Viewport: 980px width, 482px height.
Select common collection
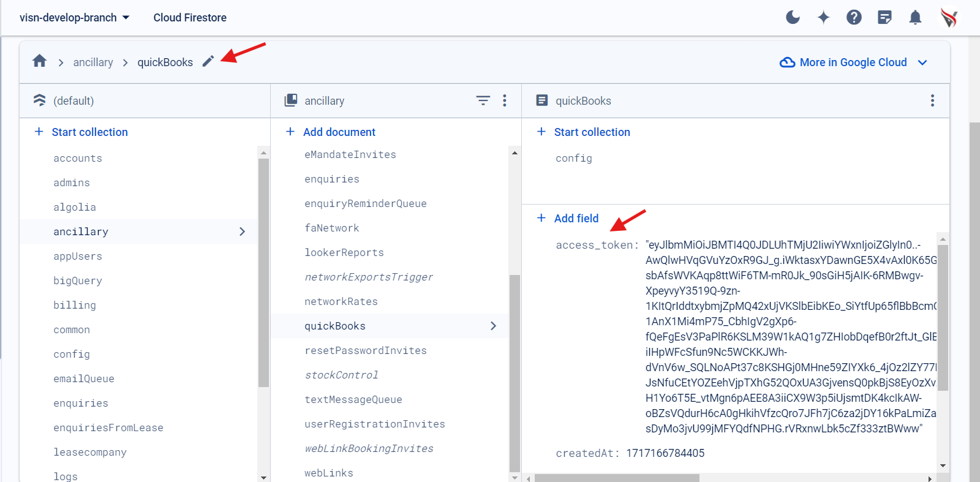[x=72, y=329]
